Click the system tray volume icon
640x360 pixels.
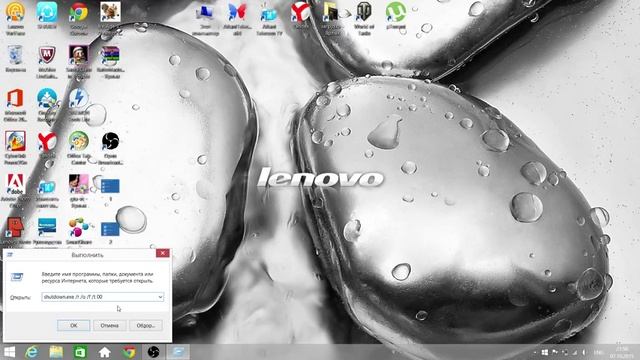click(x=584, y=352)
